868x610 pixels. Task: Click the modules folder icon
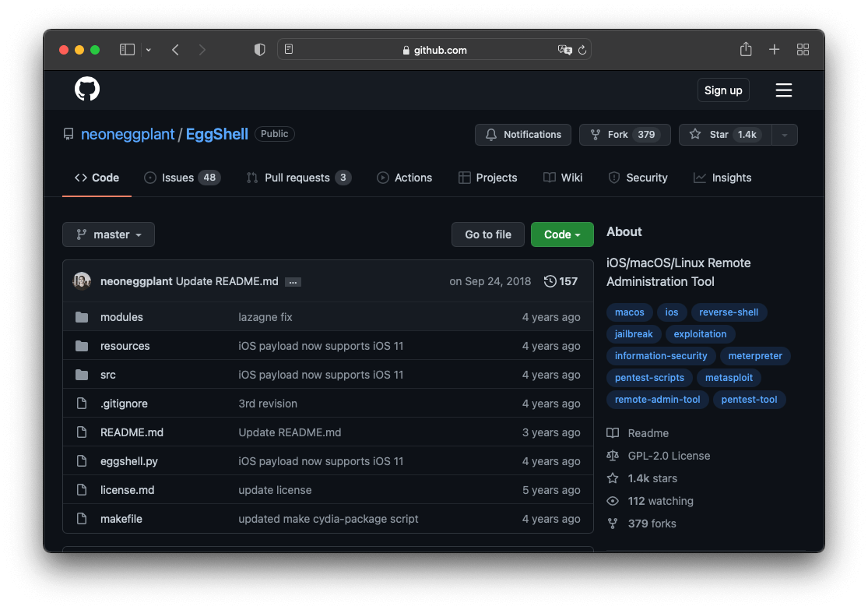pos(82,317)
